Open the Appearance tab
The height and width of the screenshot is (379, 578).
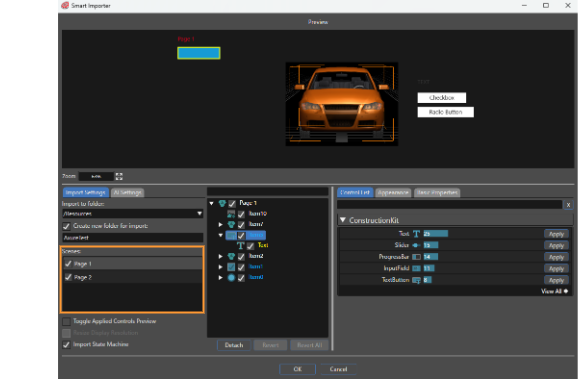(393, 192)
